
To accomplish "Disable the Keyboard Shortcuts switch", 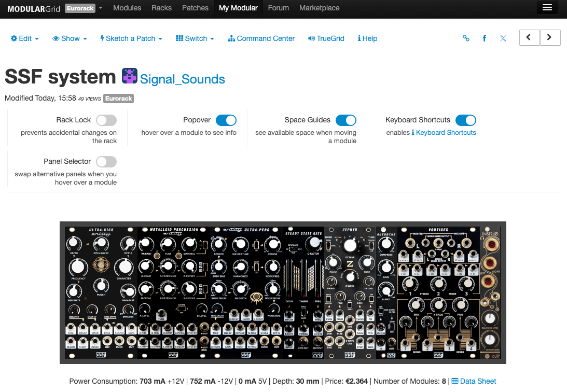I will pos(466,120).
